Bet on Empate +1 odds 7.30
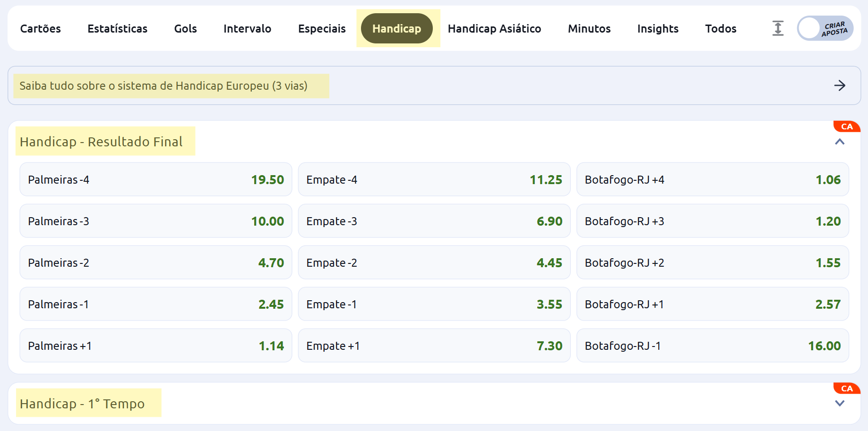This screenshot has height=431, width=868. 434,346
